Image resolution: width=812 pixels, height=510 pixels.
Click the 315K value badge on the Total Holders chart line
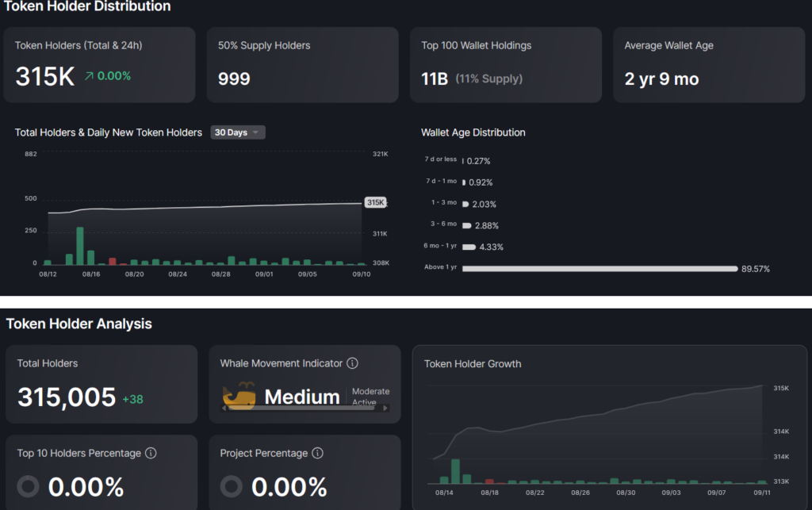pos(375,202)
